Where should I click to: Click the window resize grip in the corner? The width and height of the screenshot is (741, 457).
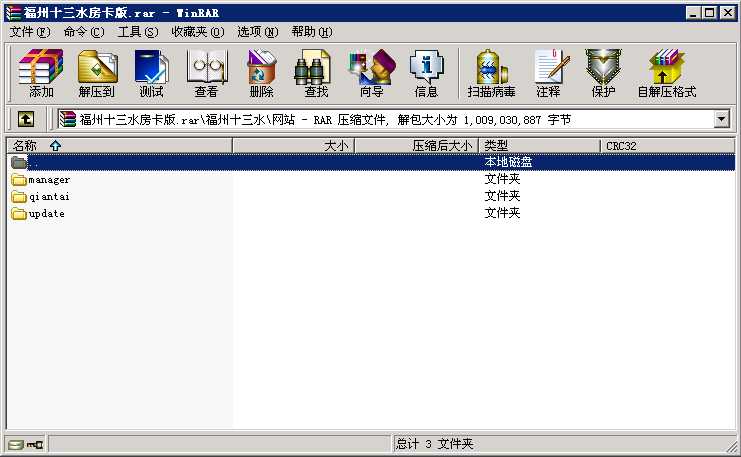click(x=732, y=445)
